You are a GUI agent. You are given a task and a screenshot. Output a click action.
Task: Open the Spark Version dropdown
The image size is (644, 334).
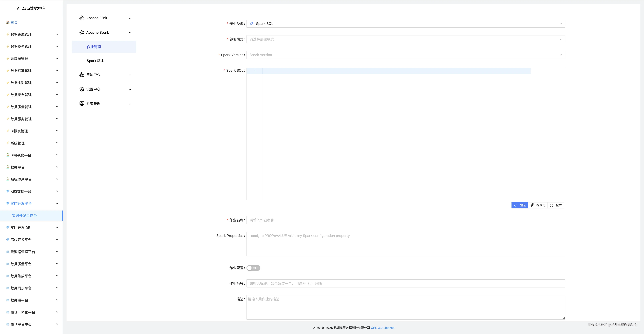(x=405, y=55)
